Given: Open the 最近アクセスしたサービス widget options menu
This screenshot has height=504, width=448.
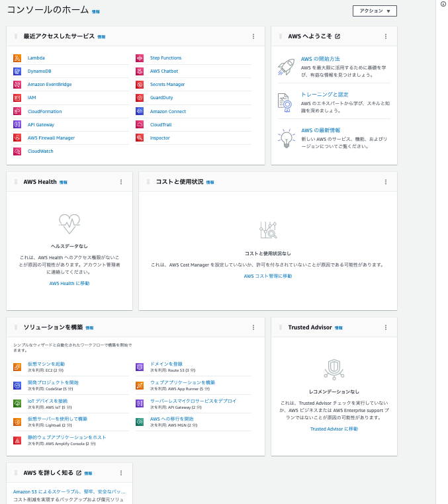Looking at the screenshot, I should [x=253, y=36].
